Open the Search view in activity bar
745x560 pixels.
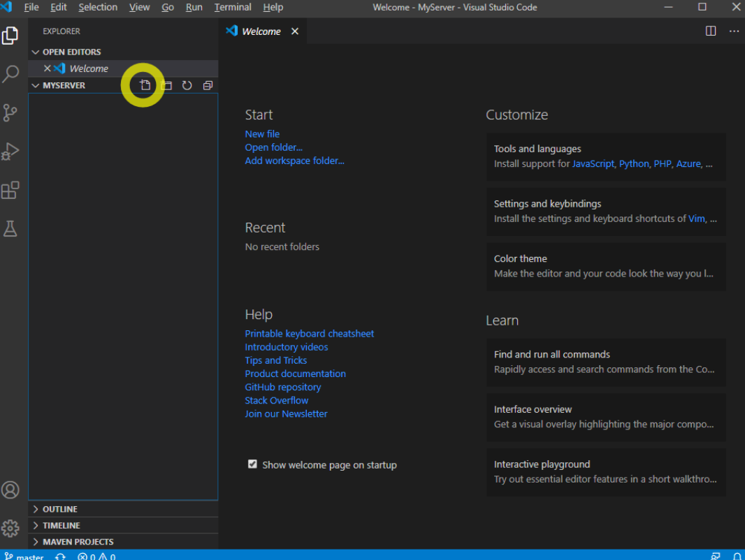(10, 74)
